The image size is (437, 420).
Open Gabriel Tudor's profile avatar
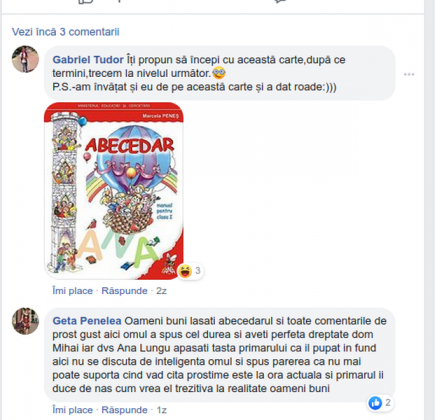25,59
